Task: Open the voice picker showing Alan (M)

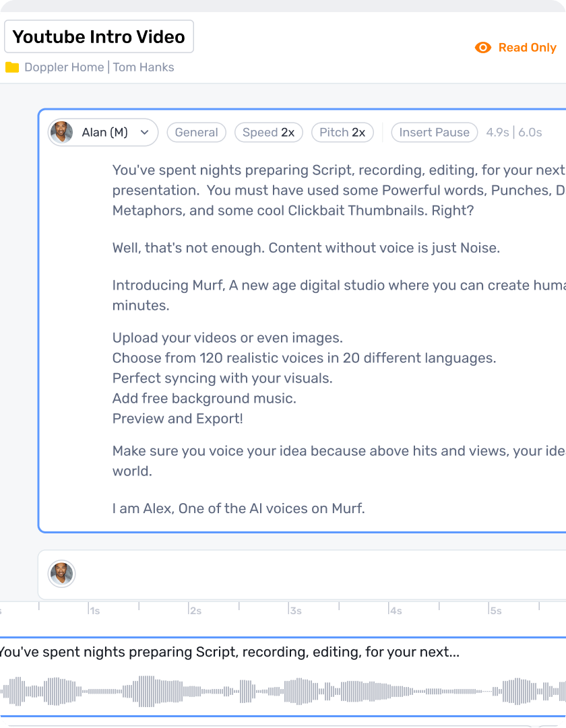Action: [x=102, y=132]
